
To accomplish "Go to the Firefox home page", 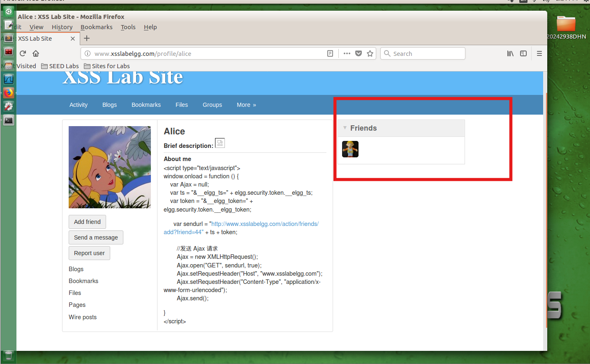I will pyautogui.click(x=36, y=53).
